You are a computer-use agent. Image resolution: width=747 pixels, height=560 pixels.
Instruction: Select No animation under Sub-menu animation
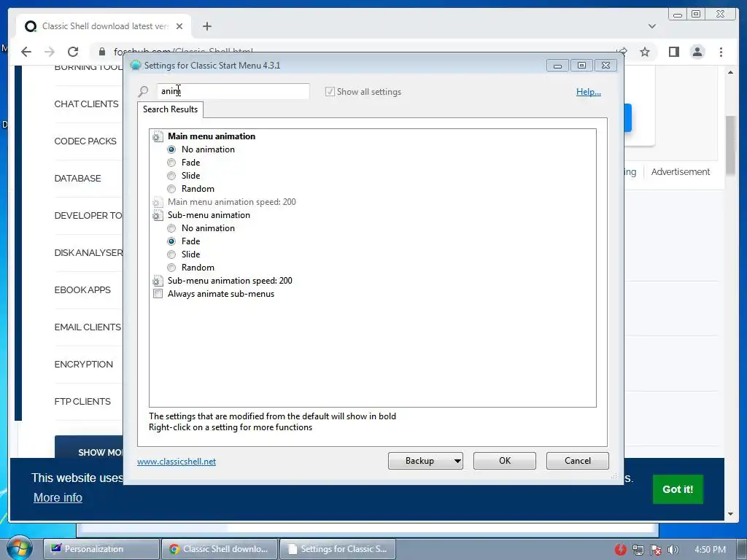coord(171,228)
